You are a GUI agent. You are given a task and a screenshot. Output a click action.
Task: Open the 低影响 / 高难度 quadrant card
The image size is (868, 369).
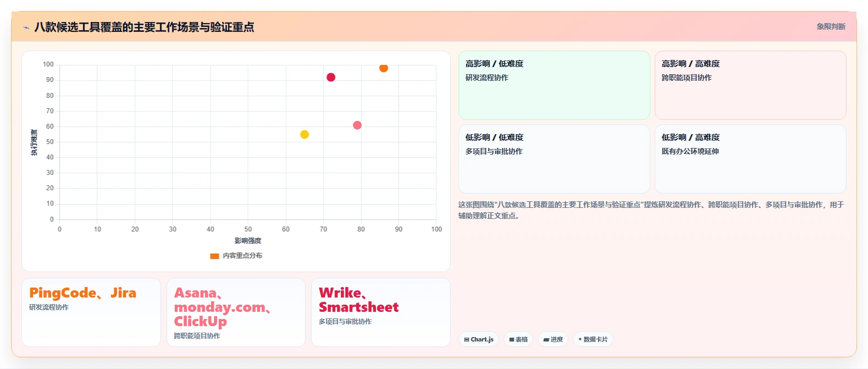(750, 159)
